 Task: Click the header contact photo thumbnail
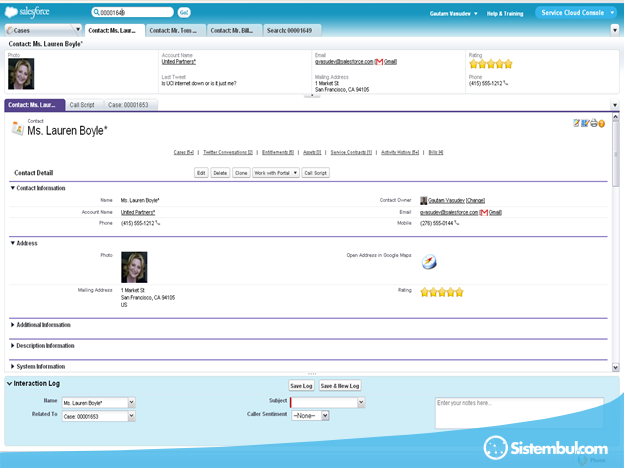(21, 74)
